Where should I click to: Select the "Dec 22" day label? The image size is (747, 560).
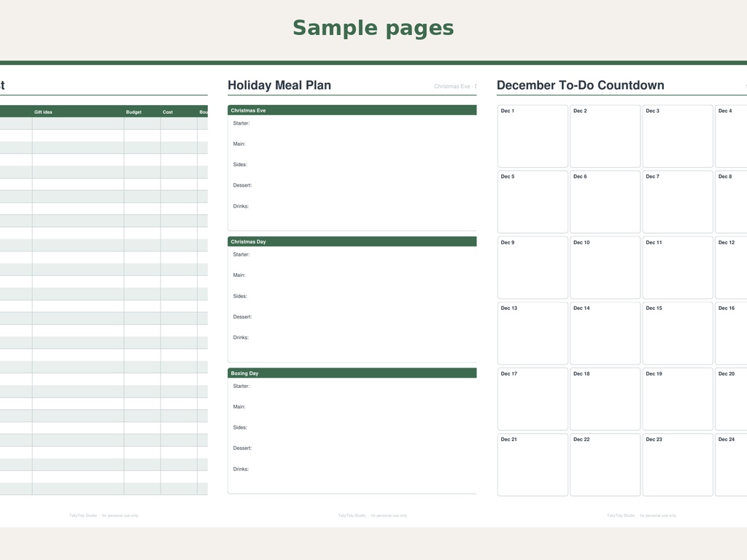(x=581, y=440)
